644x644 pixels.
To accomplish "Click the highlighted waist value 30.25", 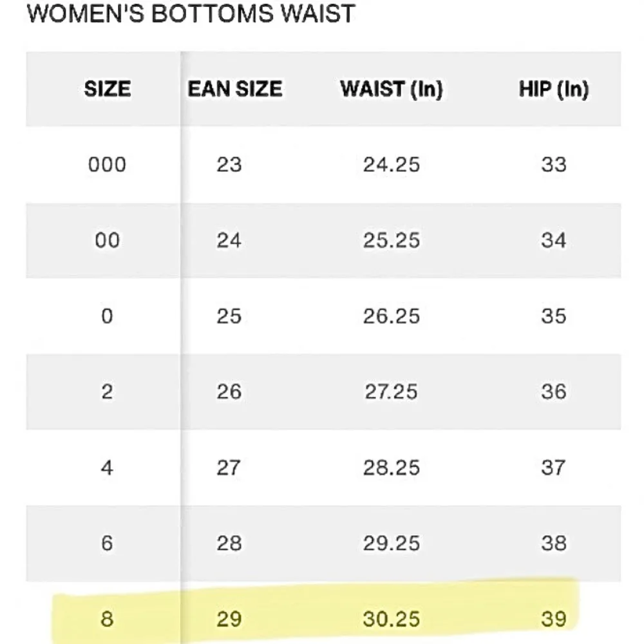I will 392,619.
